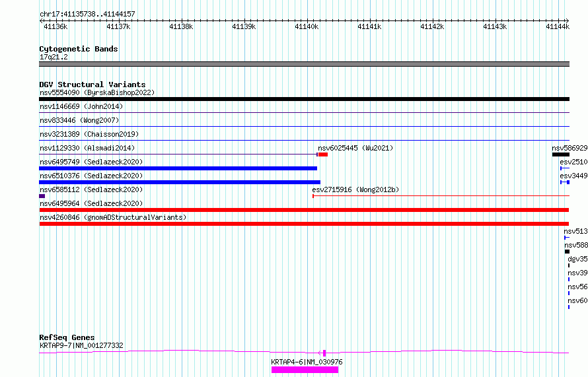
Task: Open variant nsv5554090 (ByrskaBishop2022) label
Action: pos(97,92)
